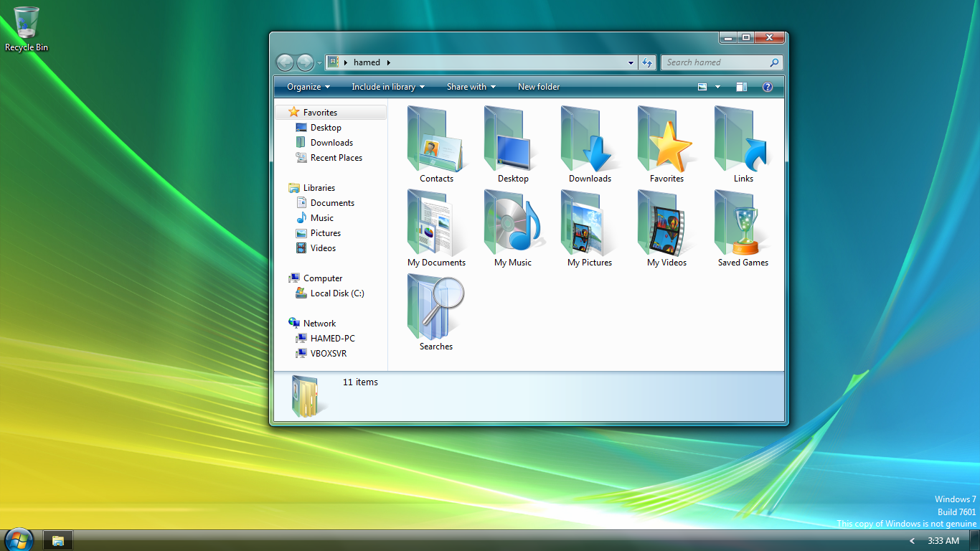The image size is (980, 551).
Task: Select Downloads under Favorites
Action: 331,143
